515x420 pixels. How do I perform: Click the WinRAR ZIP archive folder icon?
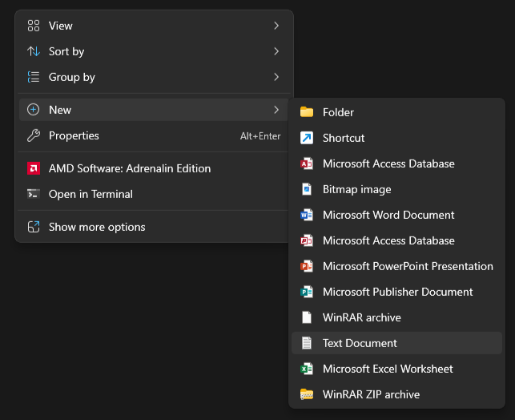(x=307, y=394)
